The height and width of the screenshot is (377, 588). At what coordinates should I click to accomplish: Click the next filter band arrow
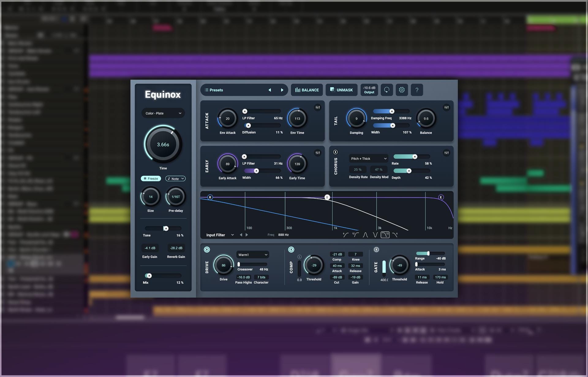(x=247, y=235)
